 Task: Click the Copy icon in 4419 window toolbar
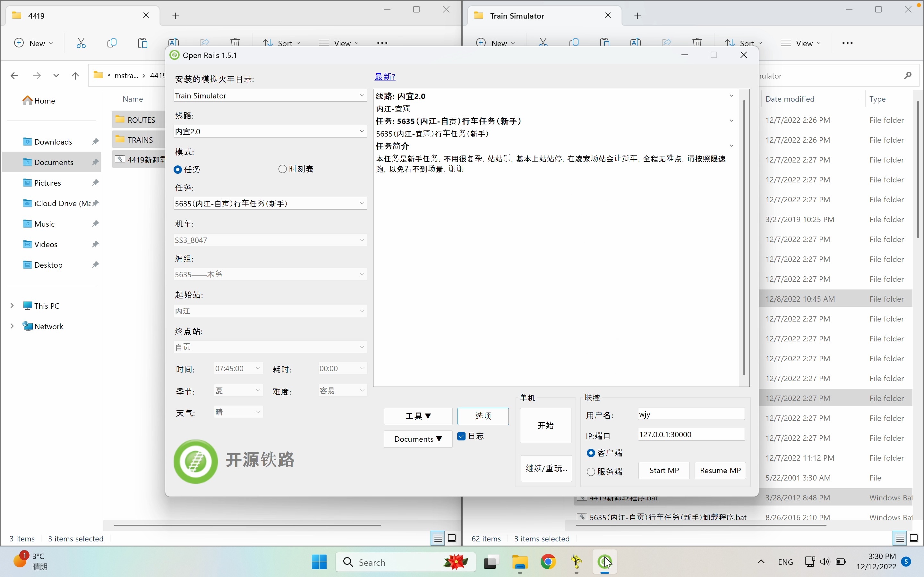pos(112,43)
